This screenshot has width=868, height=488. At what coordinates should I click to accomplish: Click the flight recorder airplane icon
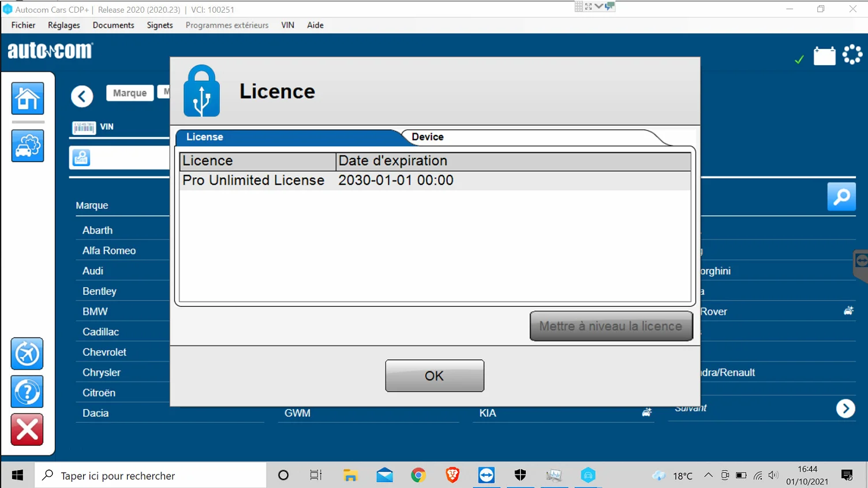27,354
